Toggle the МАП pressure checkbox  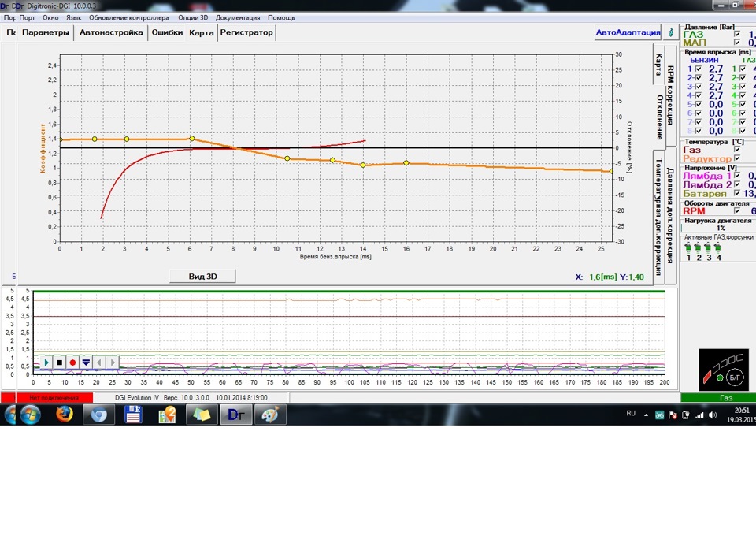(x=737, y=43)
